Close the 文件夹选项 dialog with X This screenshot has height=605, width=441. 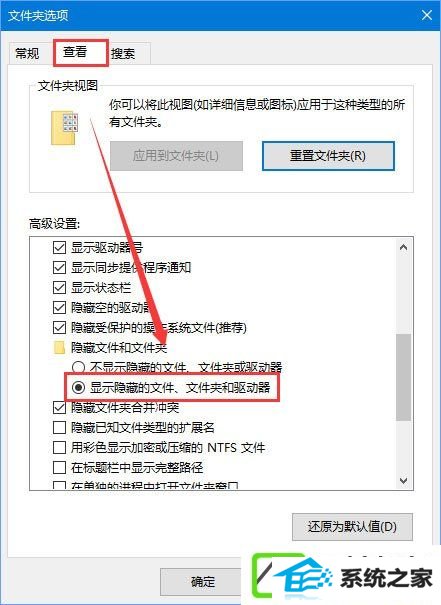(x=426, y=15)
